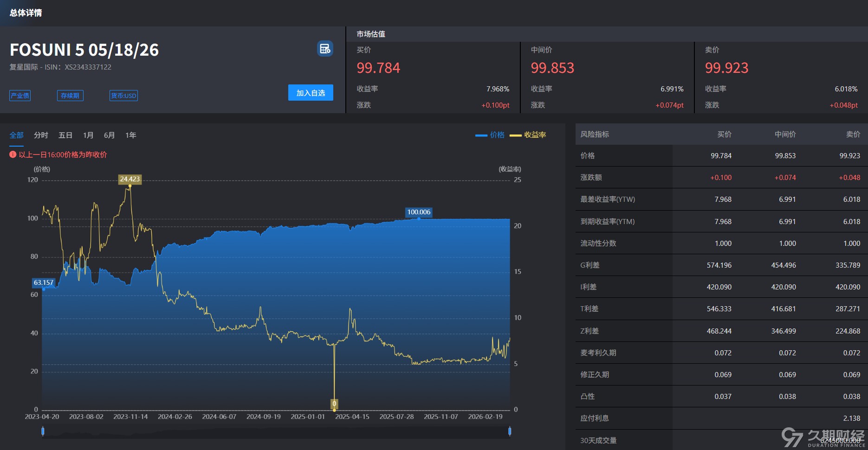The width and height of the screenshot is (868, 450).
Task: Show the 1月 chart range
Action: [88, 135]
